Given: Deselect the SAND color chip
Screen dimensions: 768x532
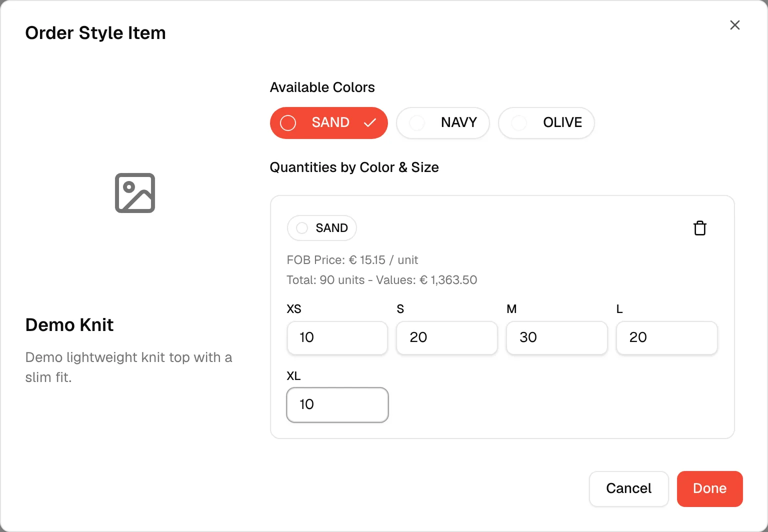Looking at the screenshot, I should 329,123.
